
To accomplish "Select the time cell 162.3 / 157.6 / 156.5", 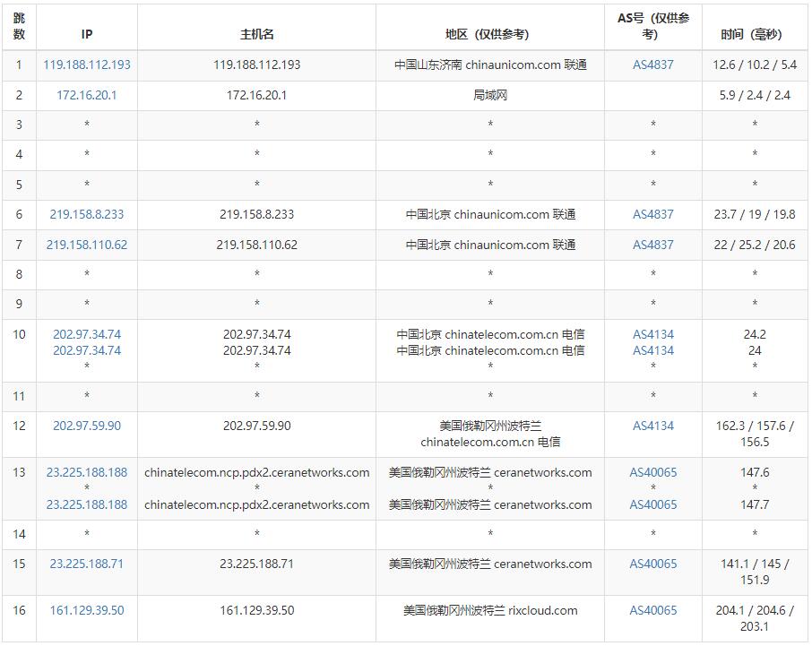I will 755,434.
